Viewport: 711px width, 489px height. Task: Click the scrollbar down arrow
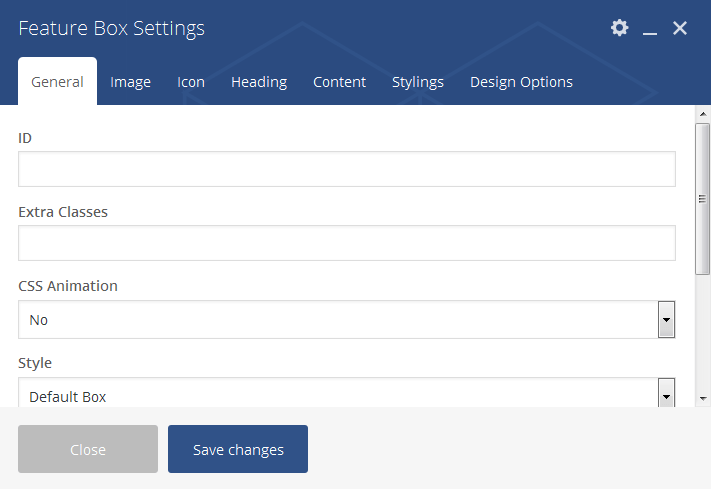703,398
